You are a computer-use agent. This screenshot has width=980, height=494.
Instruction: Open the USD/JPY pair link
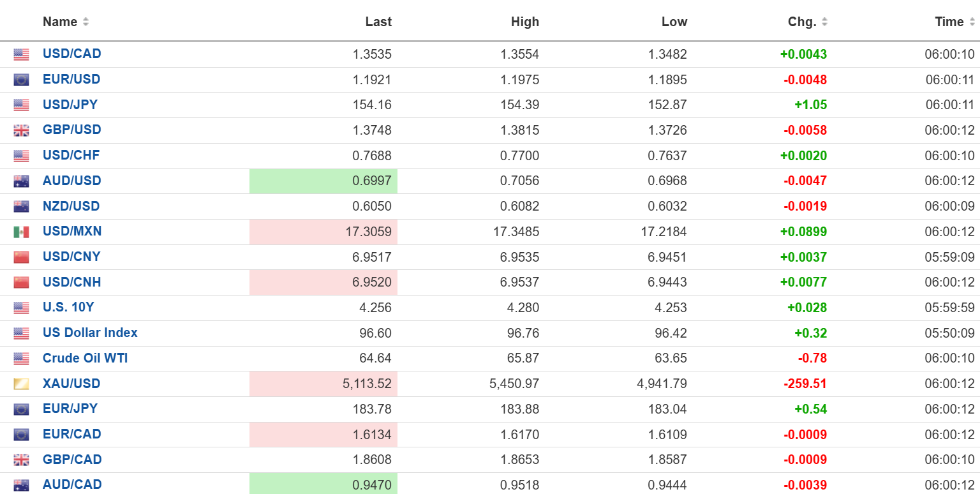pyautogui.click(x=70, y=105)
